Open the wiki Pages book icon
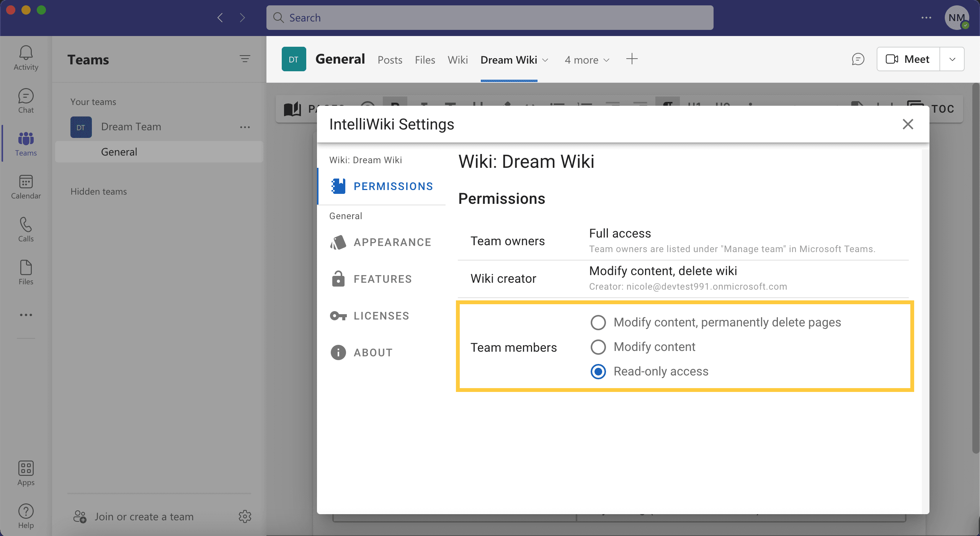 pos(292,109)
